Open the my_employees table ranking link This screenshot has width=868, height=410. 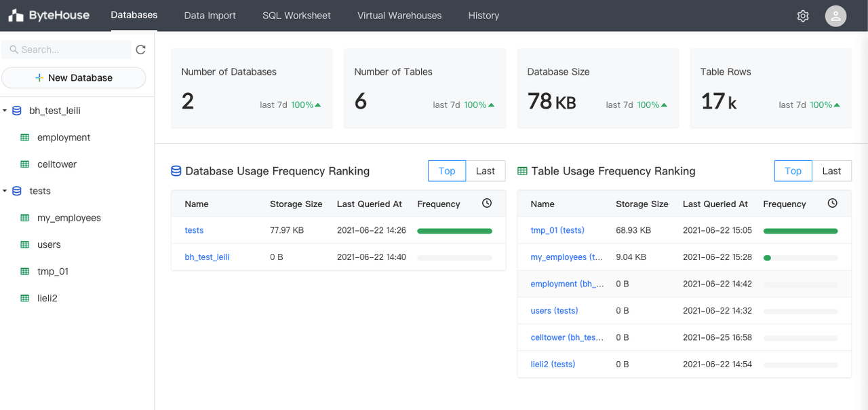click(567, 257)
